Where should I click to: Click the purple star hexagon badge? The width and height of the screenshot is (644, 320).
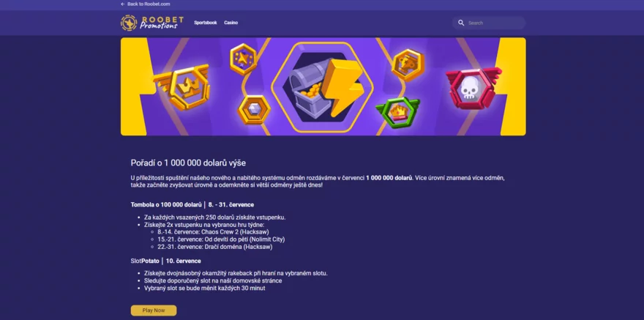243,59
